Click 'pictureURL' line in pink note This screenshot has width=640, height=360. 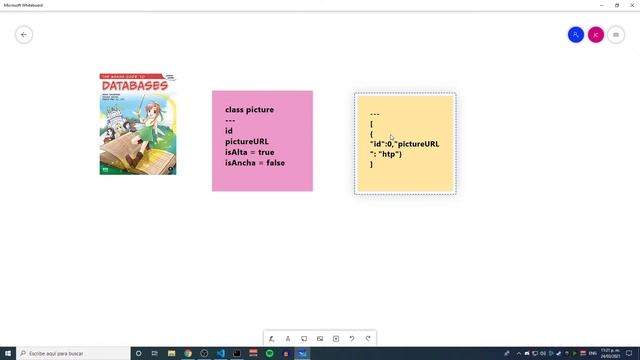point(247,142)
